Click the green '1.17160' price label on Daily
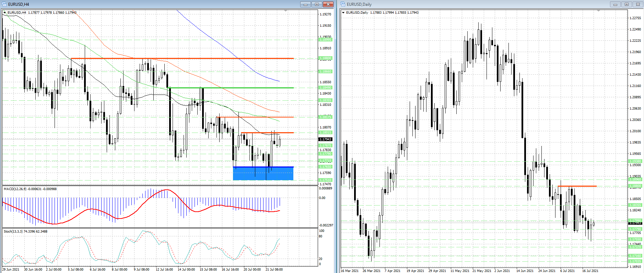 pyautogui.click(x=635, y=256)
